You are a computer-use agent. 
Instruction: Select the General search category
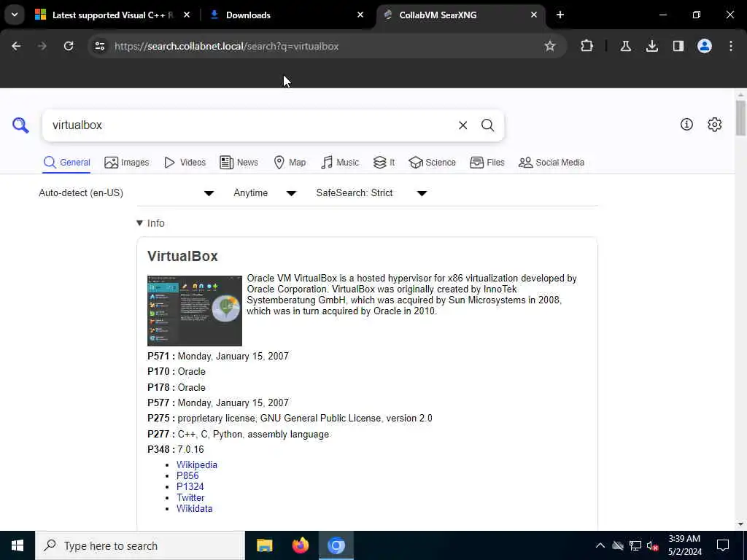coord(66,163)
